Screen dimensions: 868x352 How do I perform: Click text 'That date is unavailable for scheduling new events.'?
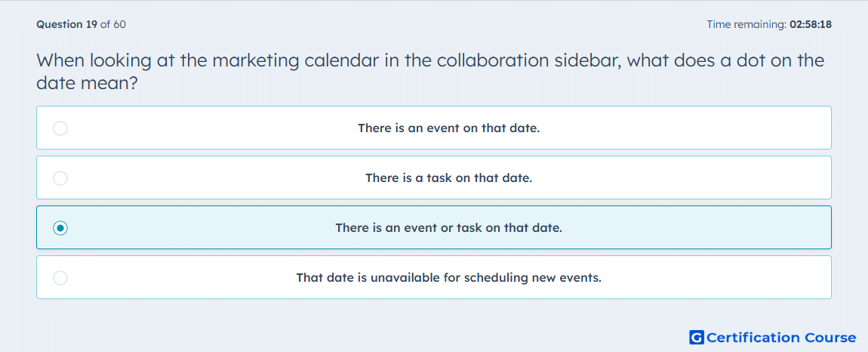[448, 278]
